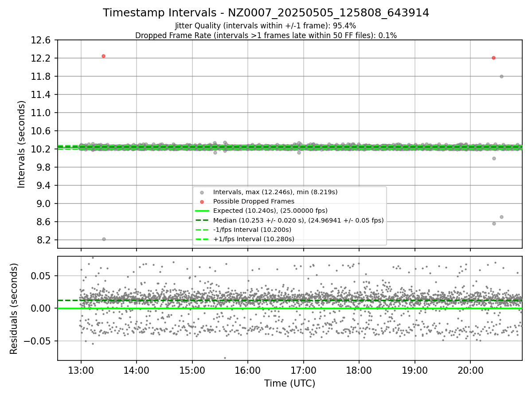
Task: Click the plot title 'Timestamp Intervals - NZ0007_20250505_125808_643914'
Action: [266, 13]
